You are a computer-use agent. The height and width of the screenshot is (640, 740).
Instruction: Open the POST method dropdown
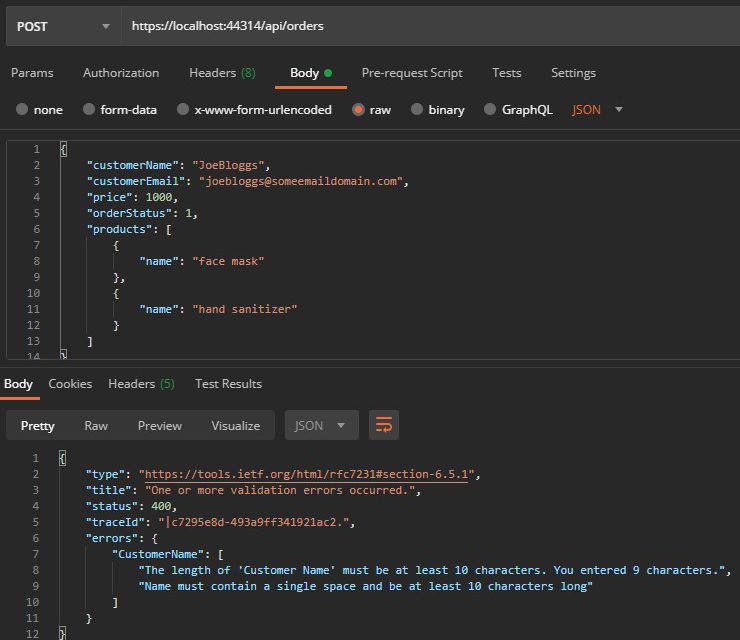62,26
